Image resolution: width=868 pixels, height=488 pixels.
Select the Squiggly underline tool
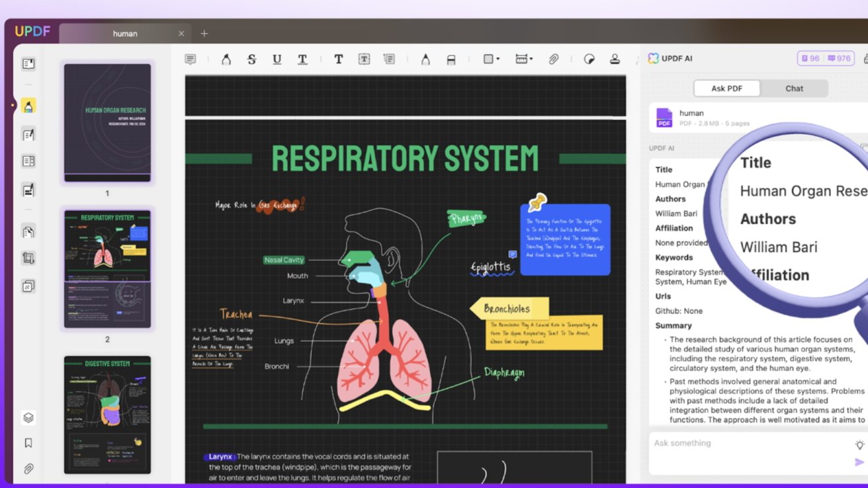(302, 60)
